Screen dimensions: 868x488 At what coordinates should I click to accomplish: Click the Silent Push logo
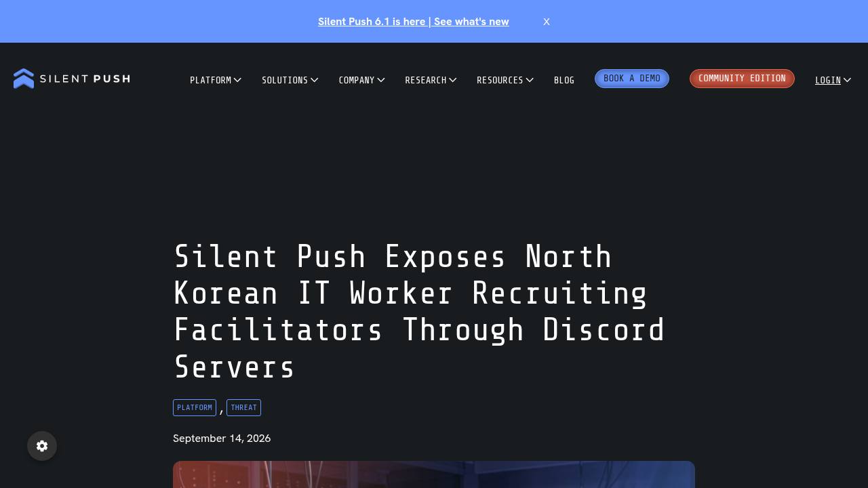(x=71, y=79)
